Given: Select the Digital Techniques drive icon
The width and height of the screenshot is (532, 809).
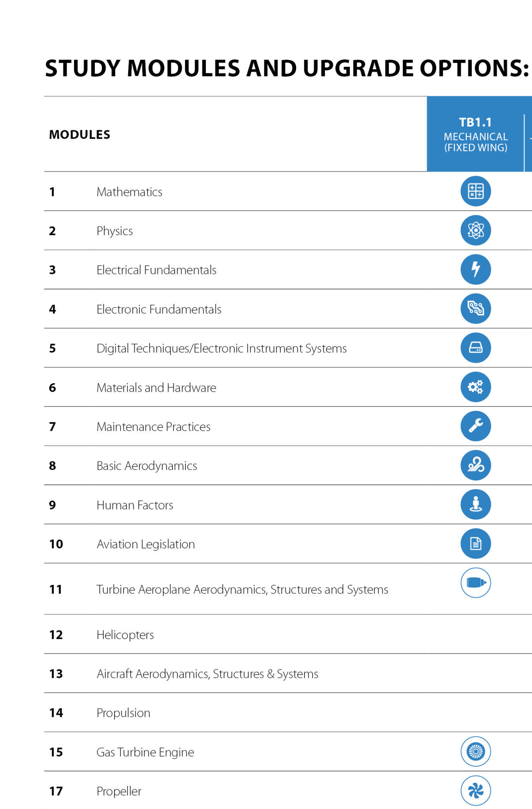Looking at the screenshot, I should click(476, 348).
